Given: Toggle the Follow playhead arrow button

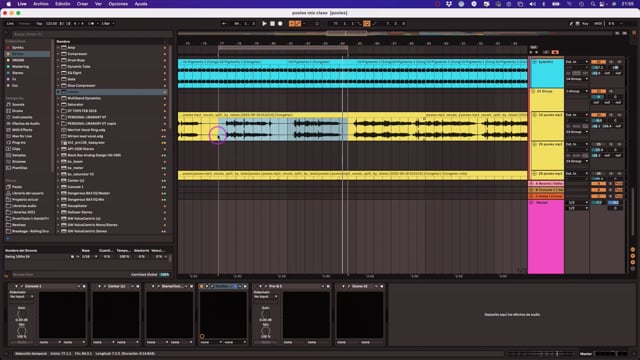Looking at the screenshot, I should click(224, 24).
